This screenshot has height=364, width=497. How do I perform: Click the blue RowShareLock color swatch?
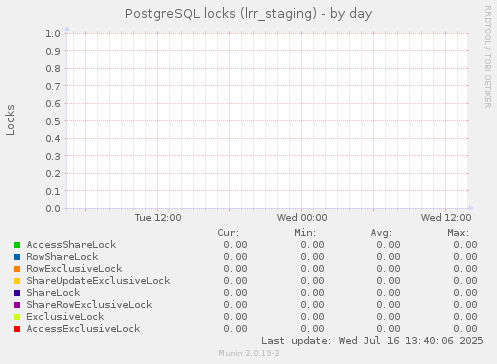coord(17,257)
